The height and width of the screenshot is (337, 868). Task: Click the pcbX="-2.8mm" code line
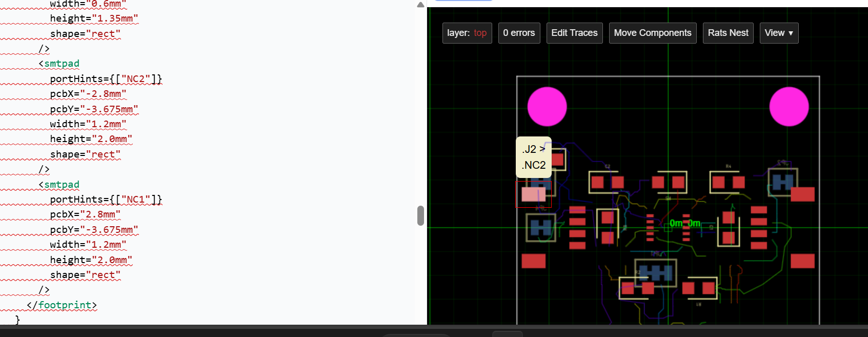tap(88, 94)
